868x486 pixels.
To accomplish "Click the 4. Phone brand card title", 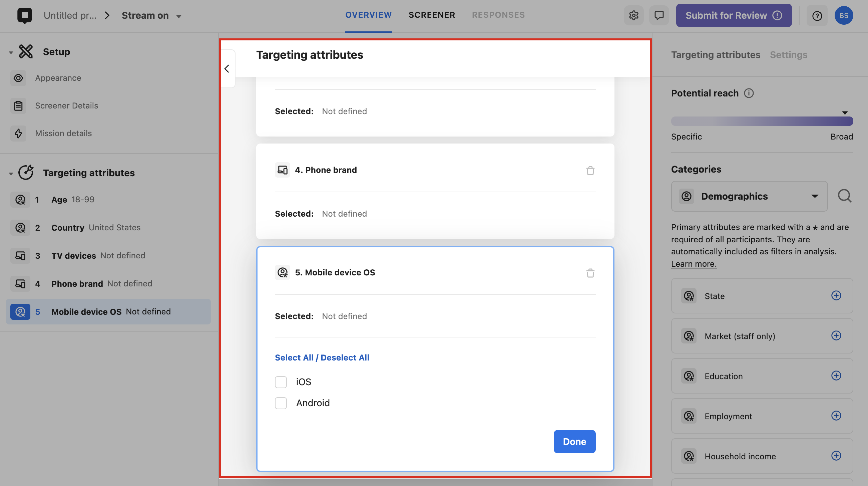I will (326, 170).
